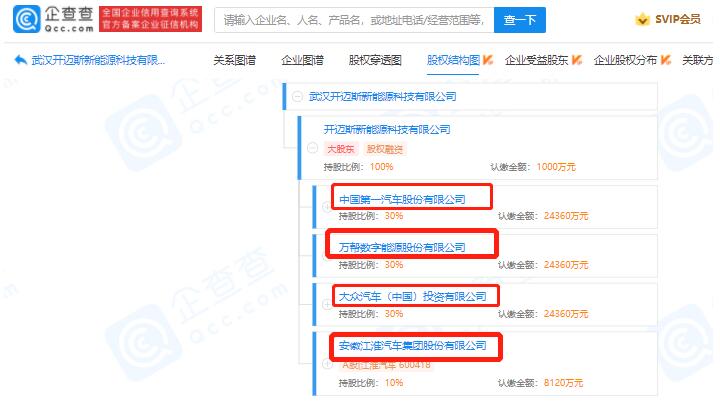Click the 股权融资 tag

(385, 149)
